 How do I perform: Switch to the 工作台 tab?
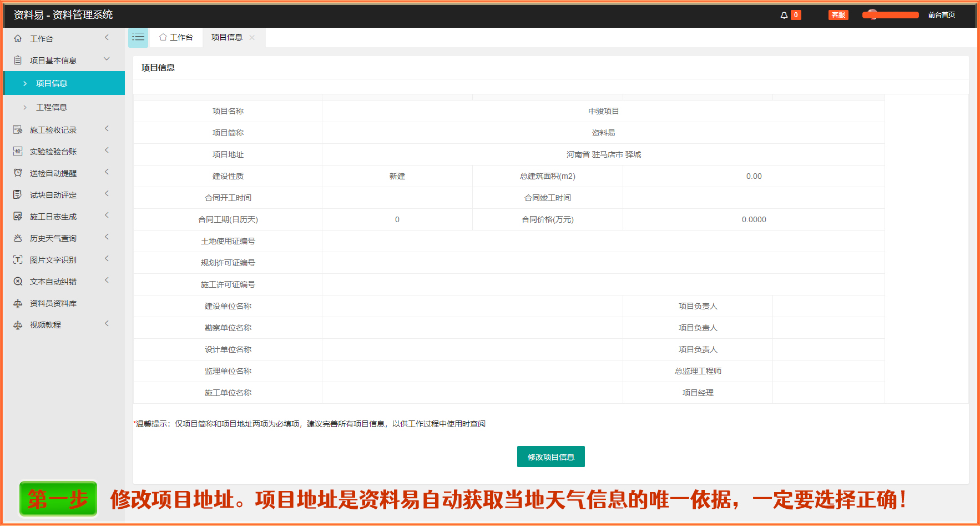pyautogui.click(x=176, y=37)
